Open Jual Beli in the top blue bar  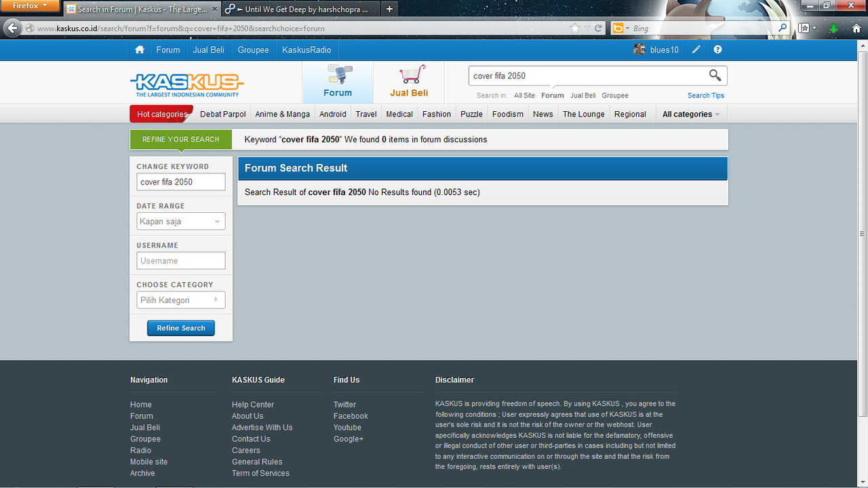(x=209, y=49)
